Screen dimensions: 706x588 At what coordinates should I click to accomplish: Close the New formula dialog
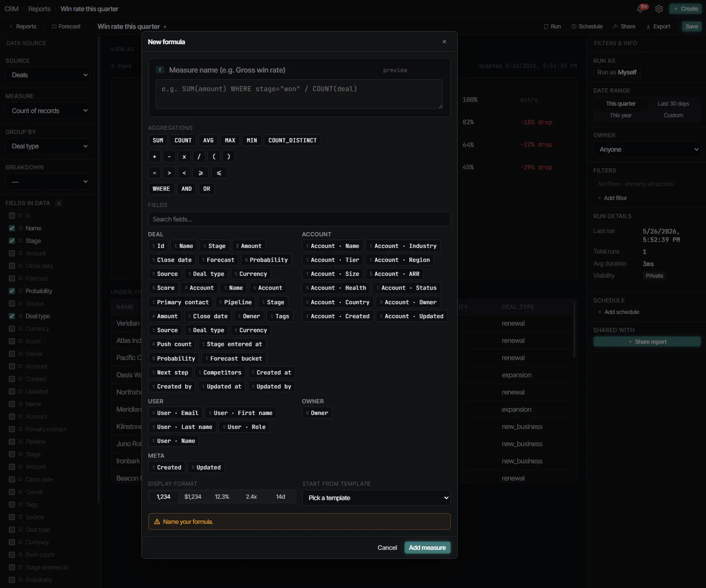(x=444, y=42)
